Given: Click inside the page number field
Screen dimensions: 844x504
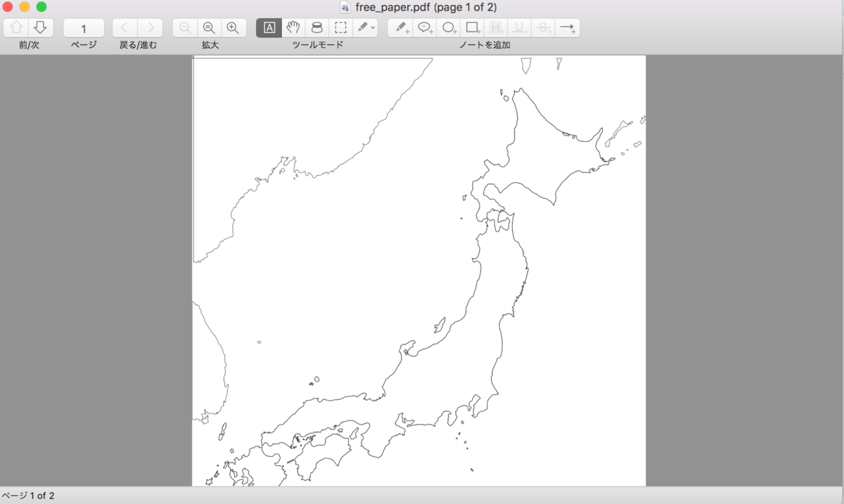Looking at the screenshot, I should (83, 27).
